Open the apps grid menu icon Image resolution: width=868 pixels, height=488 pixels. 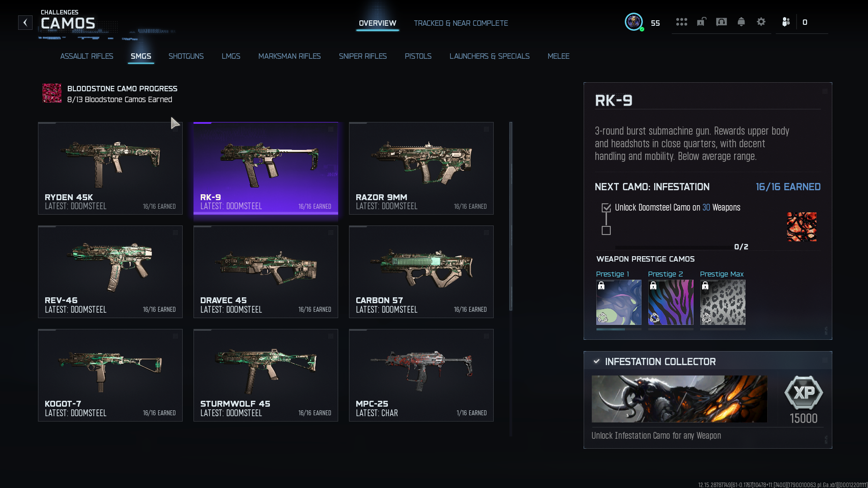[x=682, y=22]
